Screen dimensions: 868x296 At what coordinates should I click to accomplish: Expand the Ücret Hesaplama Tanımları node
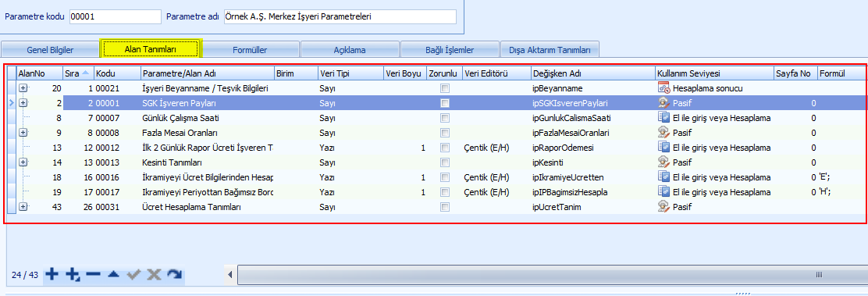pos(23,207)
